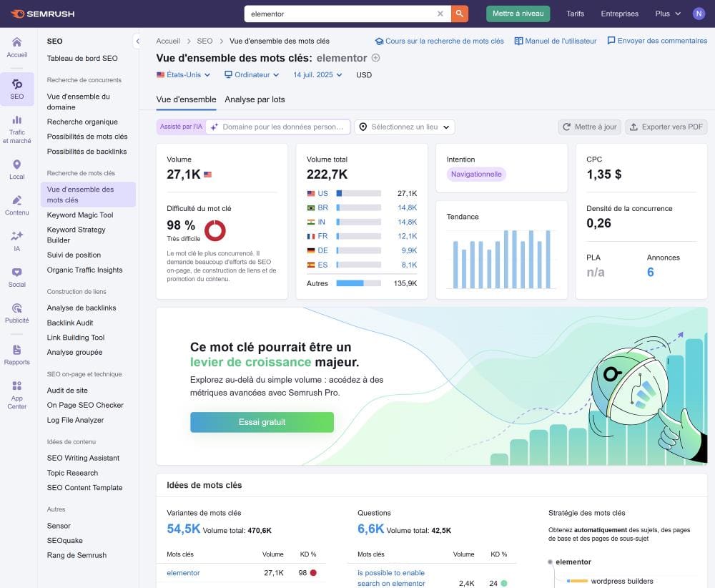The height and width of the screenshot is (588, 715).
Task: Open 'is possible to enable search on elementor'
Action: point(391,578)
